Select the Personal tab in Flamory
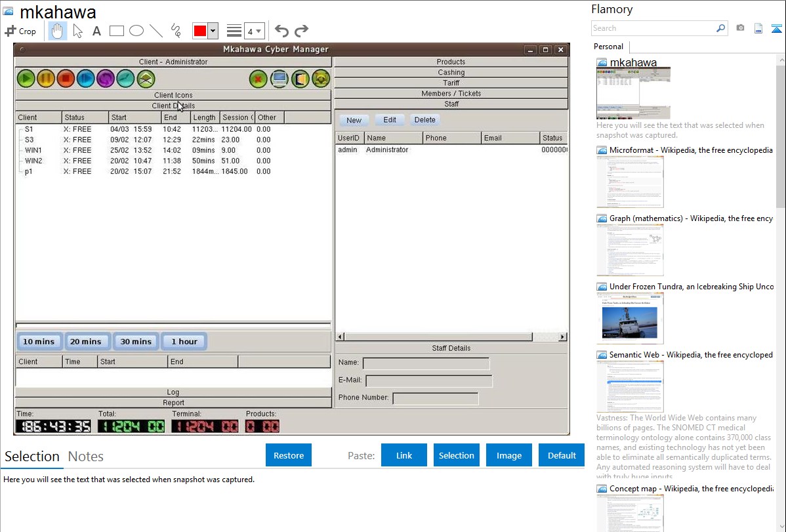 click(x=609, y=47)
